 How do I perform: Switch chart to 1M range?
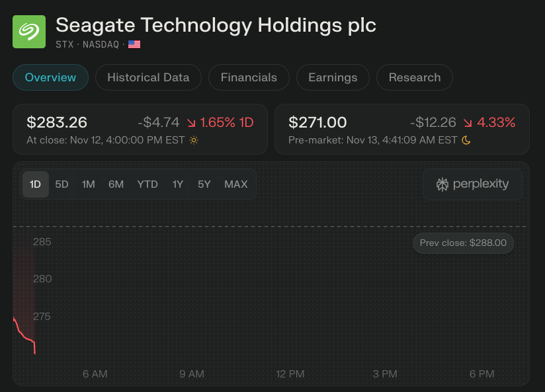(89, 184)
